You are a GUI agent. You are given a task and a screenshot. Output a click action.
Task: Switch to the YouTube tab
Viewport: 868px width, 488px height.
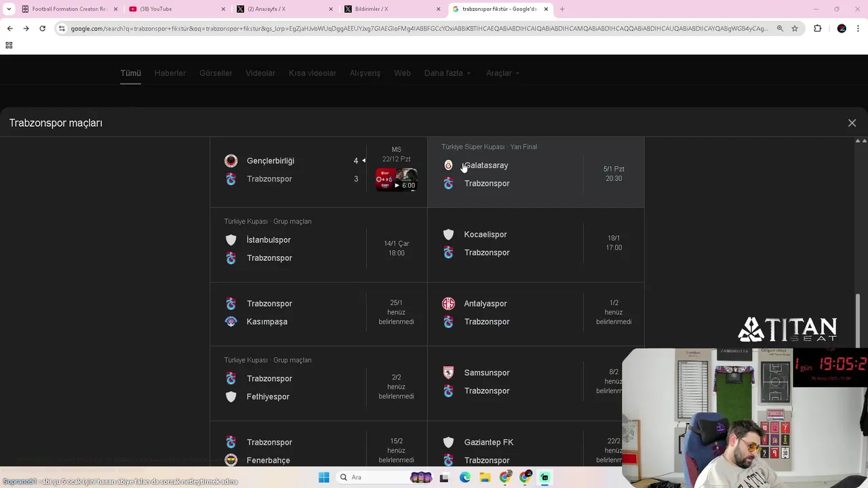(x=176, y=9)
